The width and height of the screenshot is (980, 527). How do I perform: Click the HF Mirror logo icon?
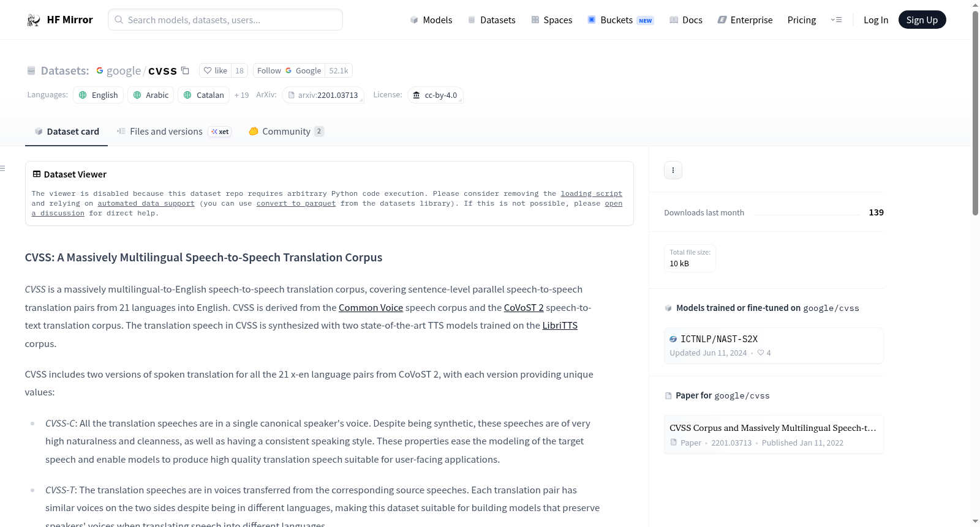pyautogui.click(x=34, y=20)
